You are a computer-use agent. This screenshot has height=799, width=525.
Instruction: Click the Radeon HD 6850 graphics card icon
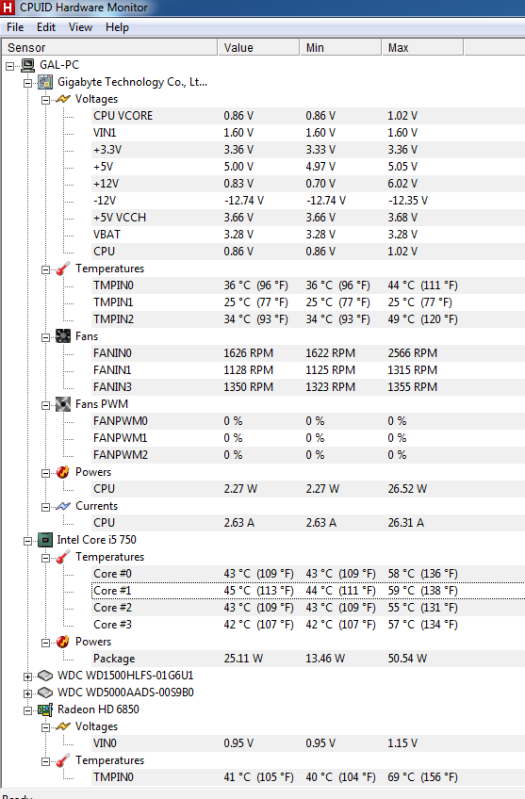point(45,709)
